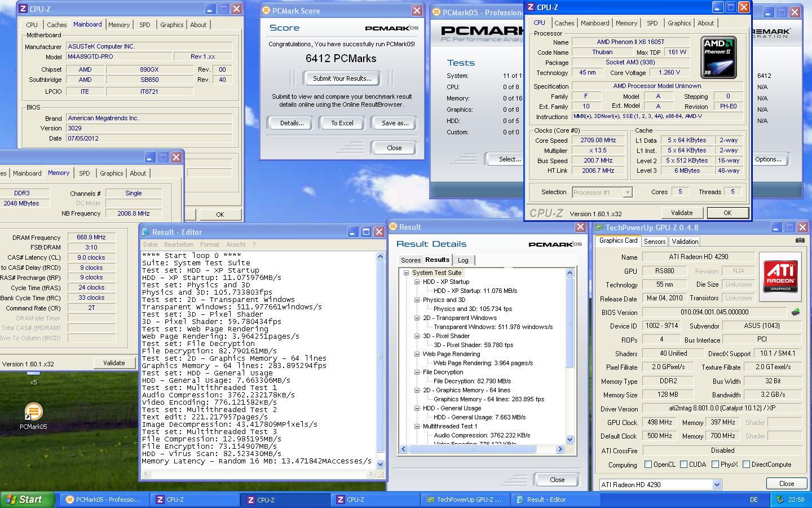This screenshot has width=812, height=508.
Task: Click the Details button in PCMark Score
Action: [x=292, y=123]
